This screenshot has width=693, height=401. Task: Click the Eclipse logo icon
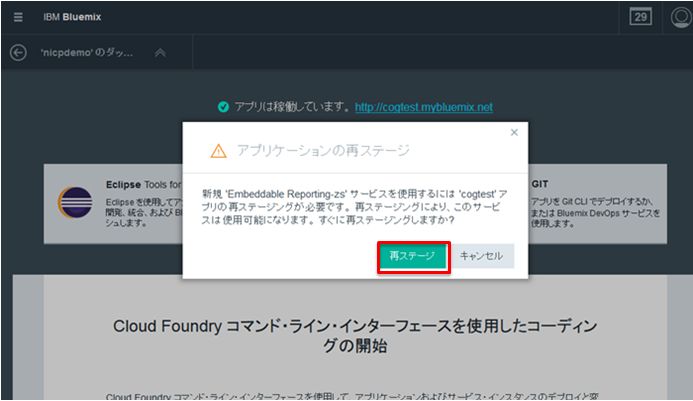(x=76, y=203)
